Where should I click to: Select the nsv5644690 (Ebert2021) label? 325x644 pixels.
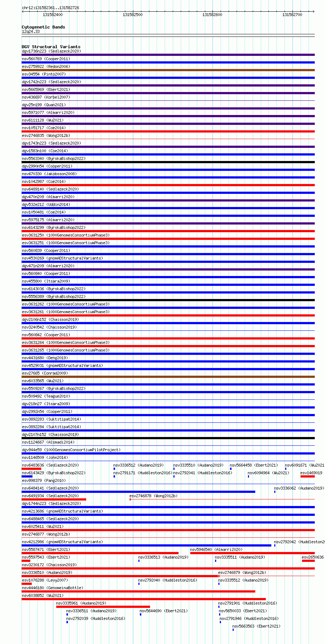pyautogui.click(x=164, y=611)
